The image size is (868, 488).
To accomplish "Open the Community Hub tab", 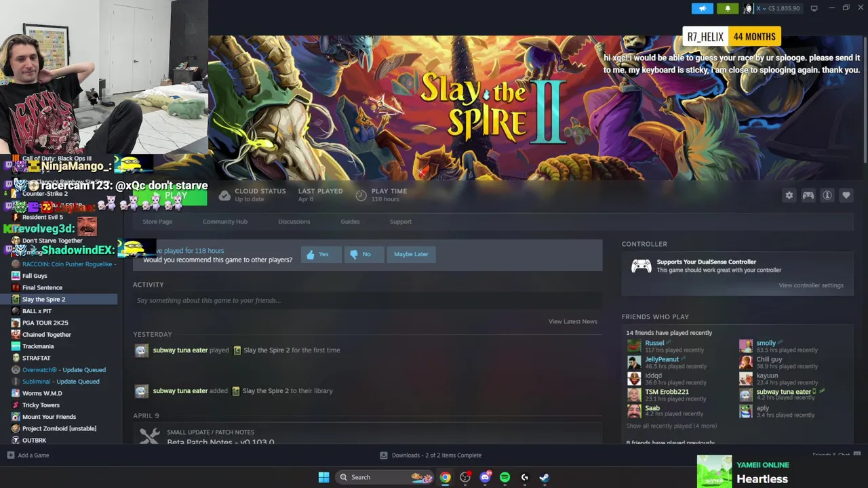I will [x=225, y=222].
